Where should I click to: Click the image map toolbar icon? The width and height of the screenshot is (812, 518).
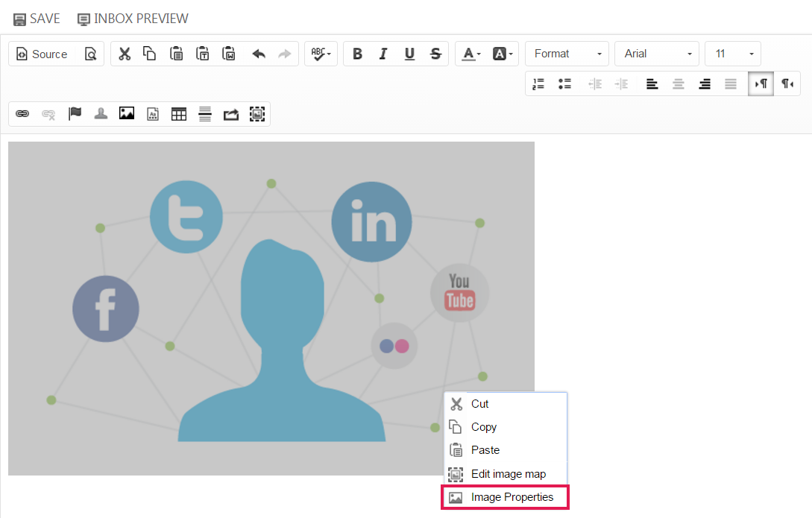coord(256,114)
